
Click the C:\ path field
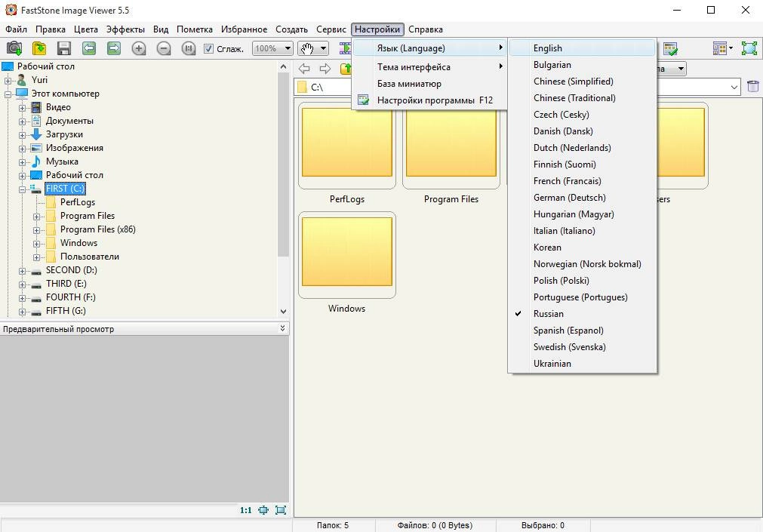(x=518, y=87)
